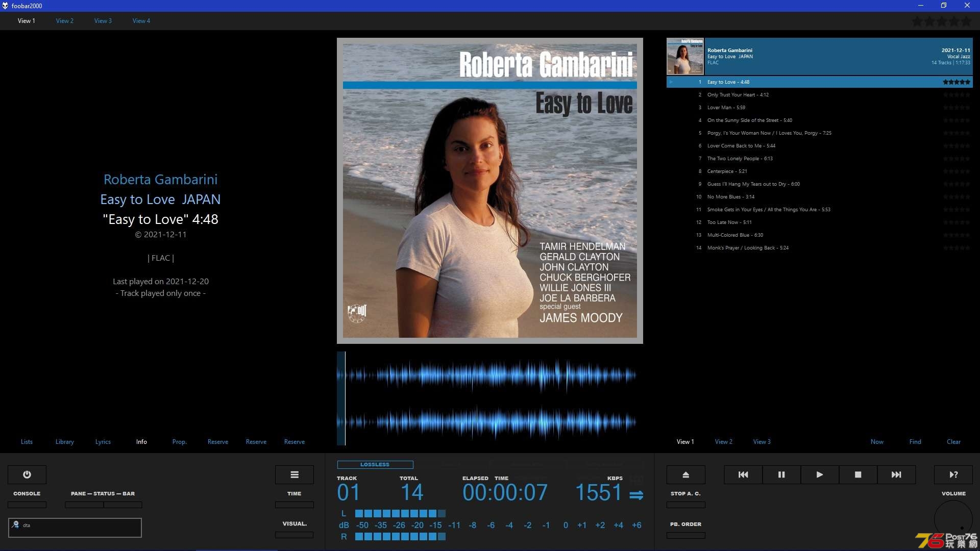Set rating using stars in top right corner
The width and height of the screenshot is (980, 551).
pyautogui.click(x=942, y=21)
